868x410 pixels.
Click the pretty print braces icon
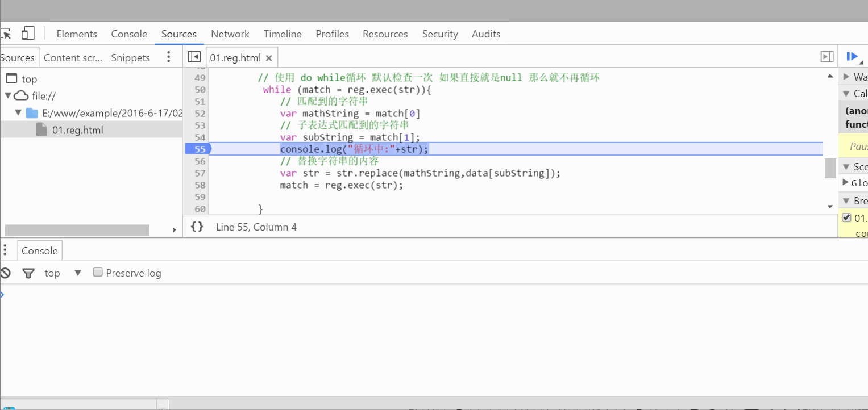tap(197, 227)
